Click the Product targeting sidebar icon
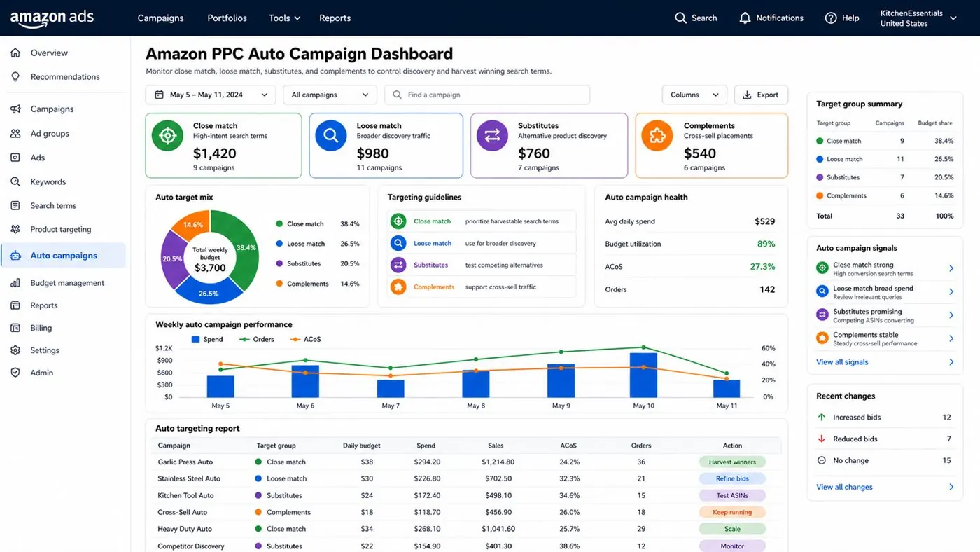 (15, 229)
